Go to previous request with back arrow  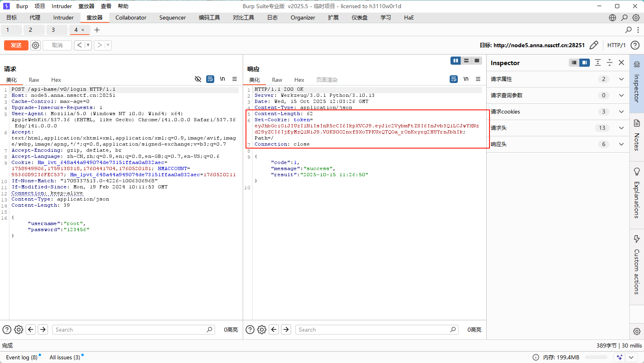80,45
